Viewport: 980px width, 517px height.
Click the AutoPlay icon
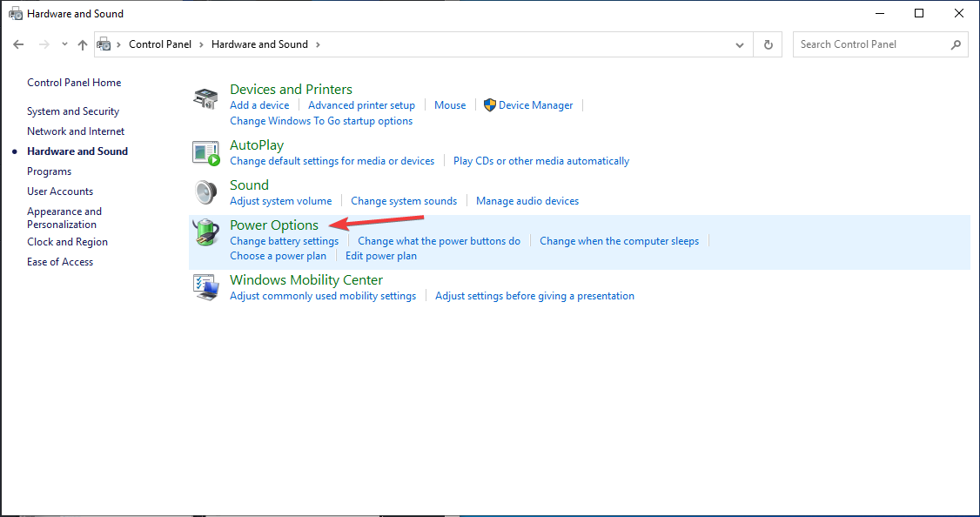(x=205, y=152)
